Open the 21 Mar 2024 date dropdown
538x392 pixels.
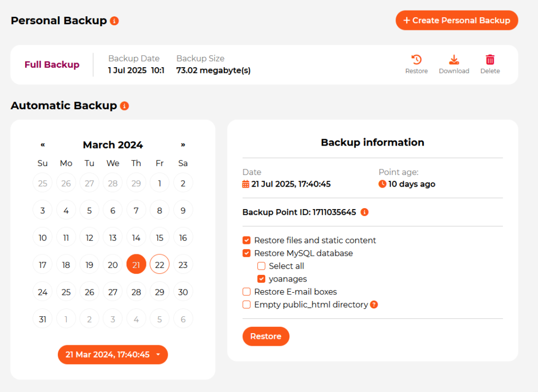(112, 354)
